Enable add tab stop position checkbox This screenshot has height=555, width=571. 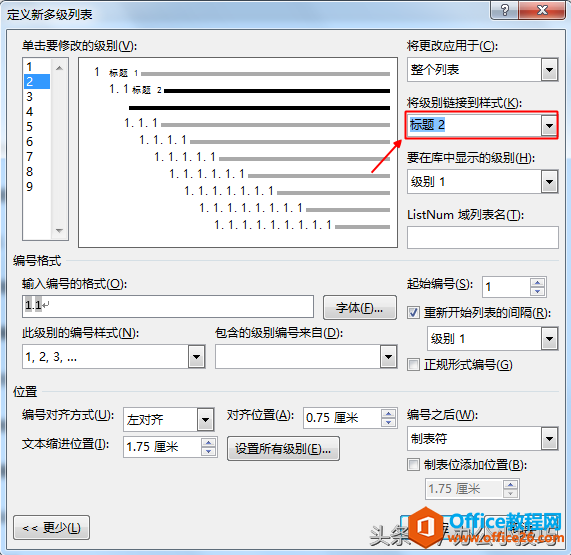(x=413, y=465)
